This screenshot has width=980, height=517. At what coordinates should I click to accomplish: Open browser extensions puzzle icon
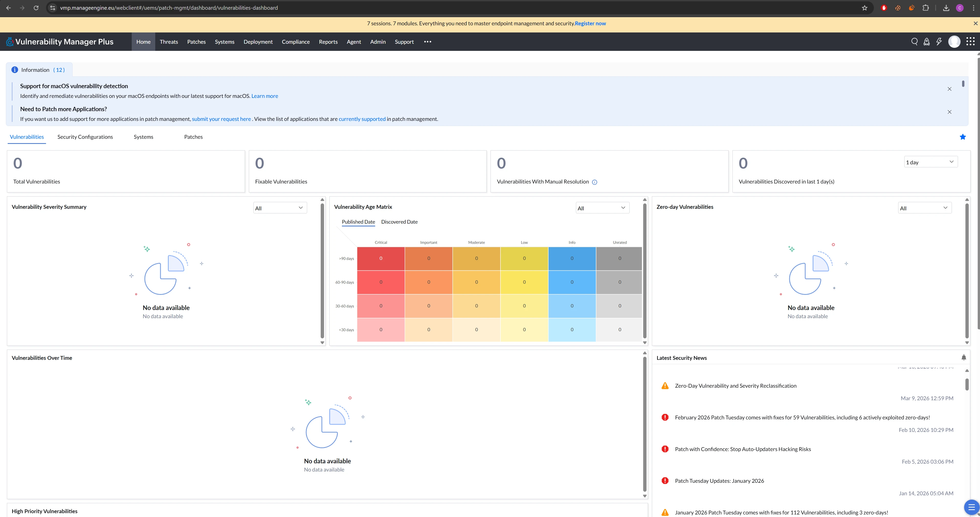[926, 8]
